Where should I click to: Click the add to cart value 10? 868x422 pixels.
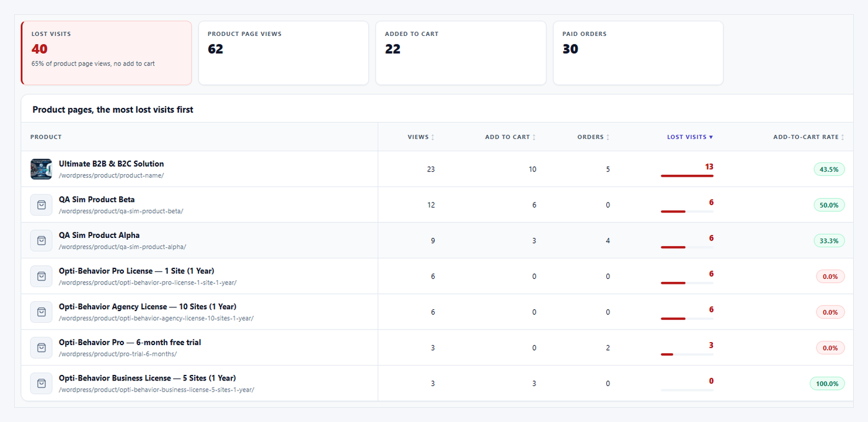point(533,169)
